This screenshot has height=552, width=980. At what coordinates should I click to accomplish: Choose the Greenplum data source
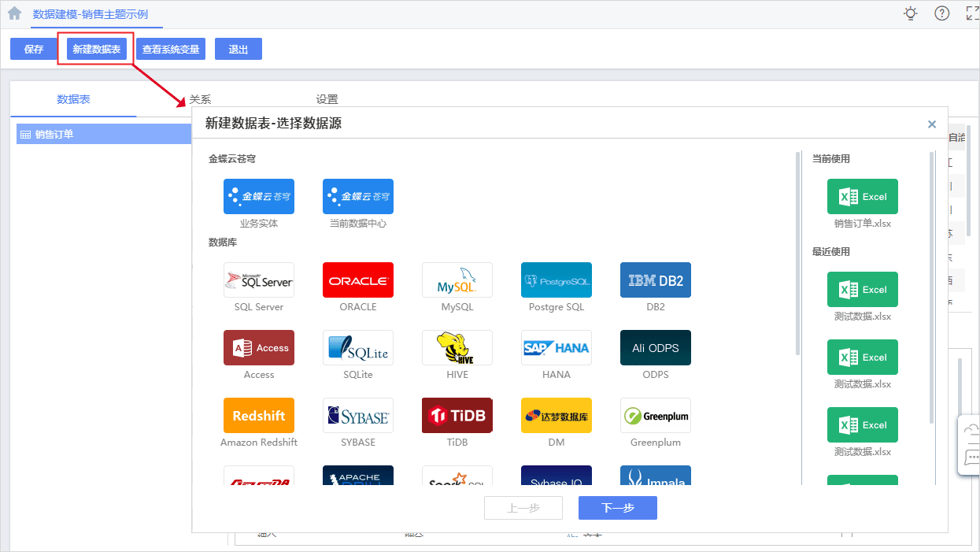pyautogui.click(x=655, y=415)
